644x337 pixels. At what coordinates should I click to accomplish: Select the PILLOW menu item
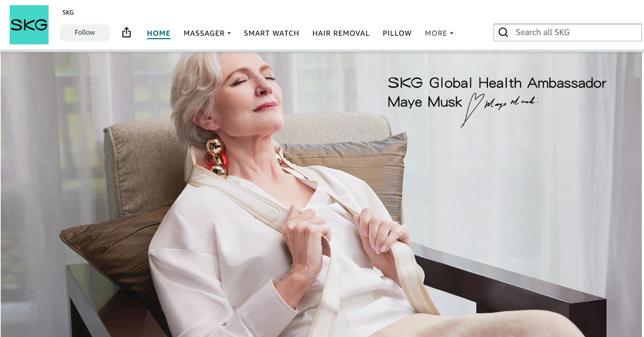click(x=397, y=33)
